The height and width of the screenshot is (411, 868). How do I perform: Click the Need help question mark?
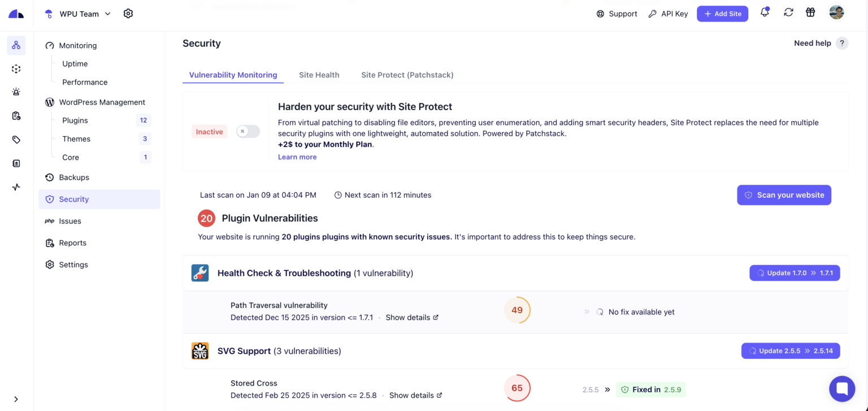click(x=842, y=43)
